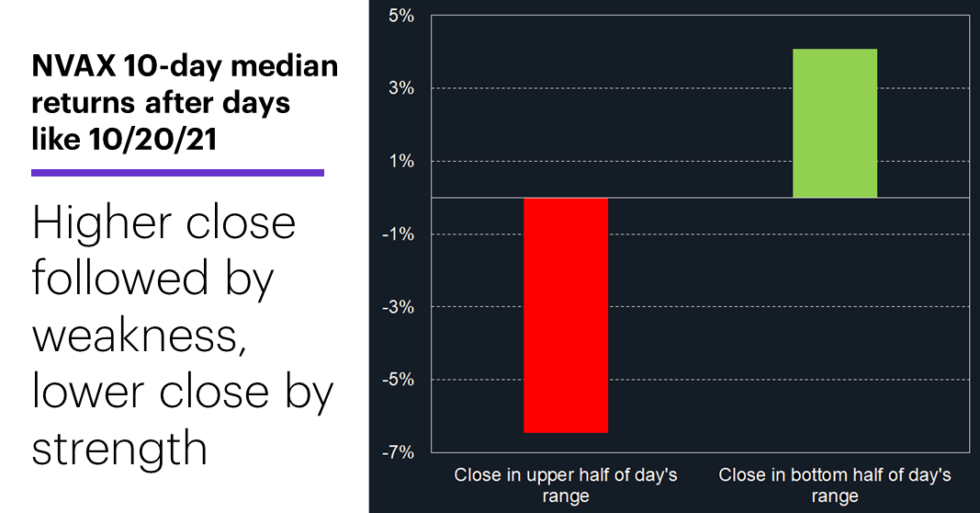Viewport: 980px width, 513px height.
Task: Click 'Close in upper half of day's range' label
Action: point(566,484)
